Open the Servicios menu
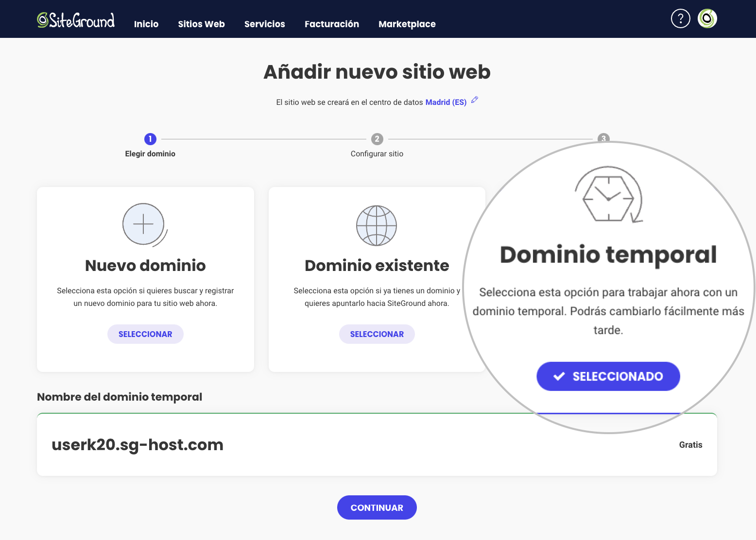756x540 pixels. (x=265, y=24)
